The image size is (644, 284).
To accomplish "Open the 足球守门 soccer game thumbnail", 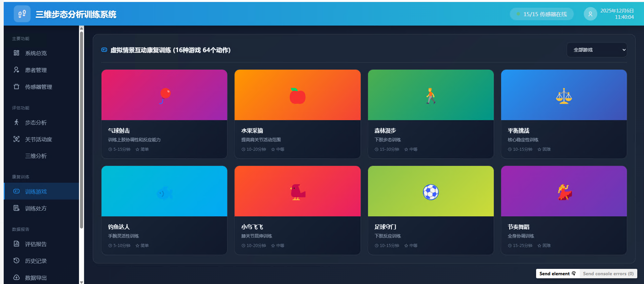I will click(431, 191).
